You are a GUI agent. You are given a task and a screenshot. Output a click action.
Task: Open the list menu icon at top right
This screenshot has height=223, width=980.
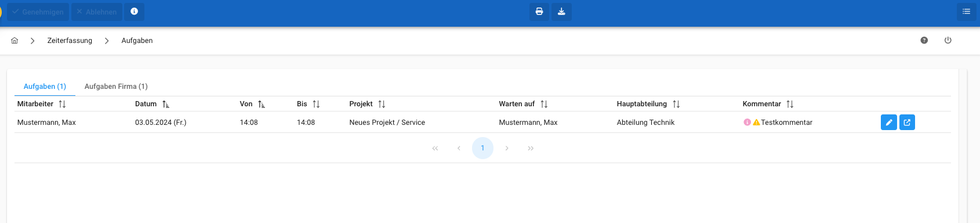(966, 12)
